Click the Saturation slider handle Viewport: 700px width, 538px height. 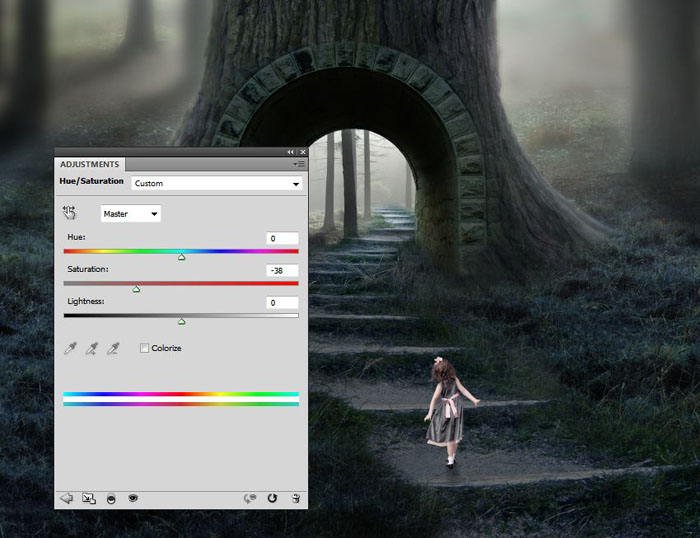(136, 290)
